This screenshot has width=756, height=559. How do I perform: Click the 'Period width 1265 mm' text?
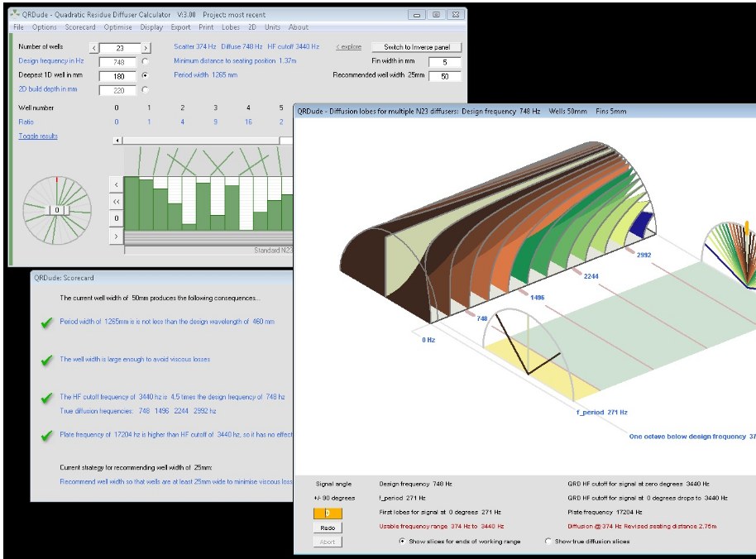pos(205,74)
